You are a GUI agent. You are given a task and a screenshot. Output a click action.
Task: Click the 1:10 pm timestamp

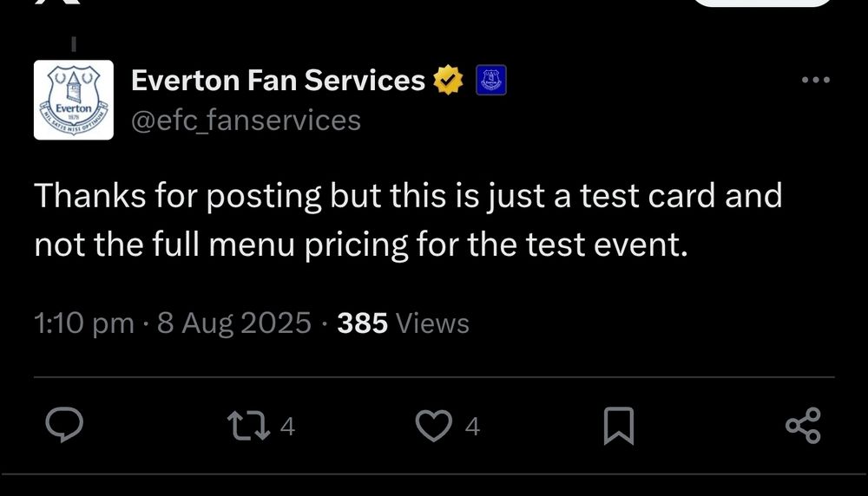point(84,323)
